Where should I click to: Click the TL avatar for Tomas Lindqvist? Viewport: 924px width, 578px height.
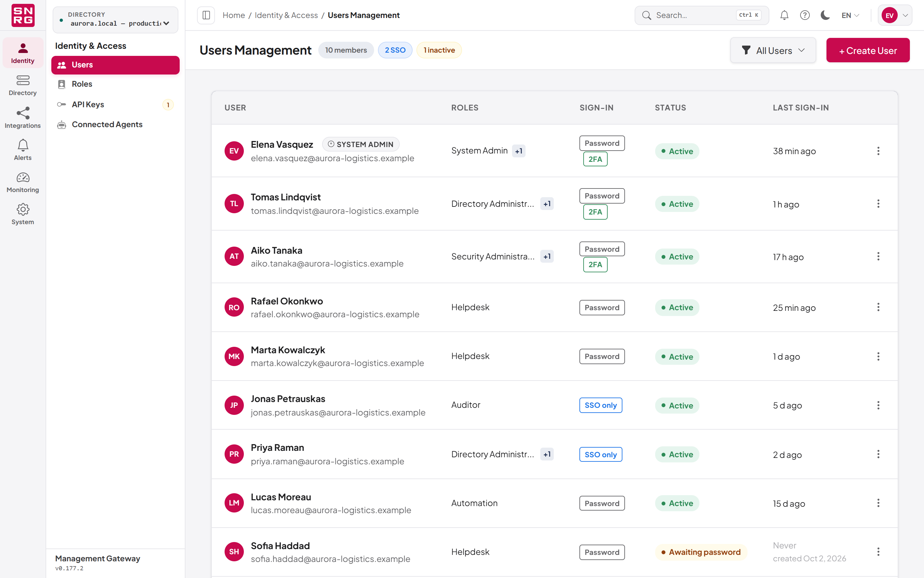[234, 204]
